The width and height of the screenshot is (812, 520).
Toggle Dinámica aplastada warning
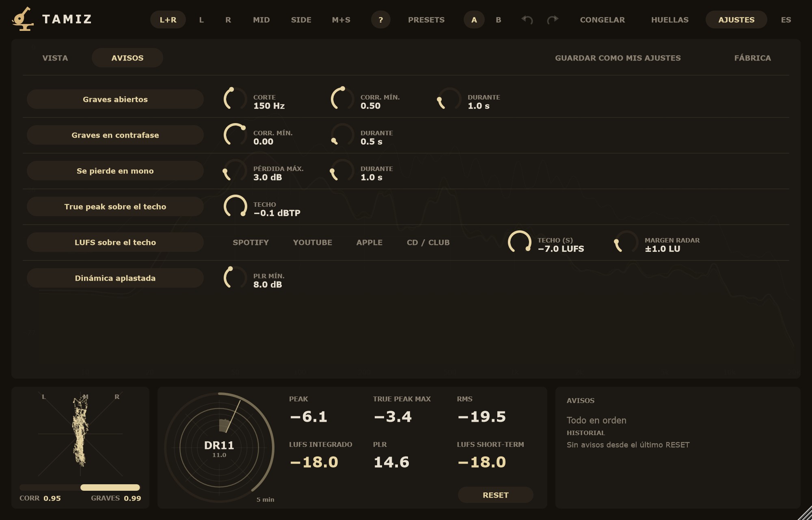[115, 278]
